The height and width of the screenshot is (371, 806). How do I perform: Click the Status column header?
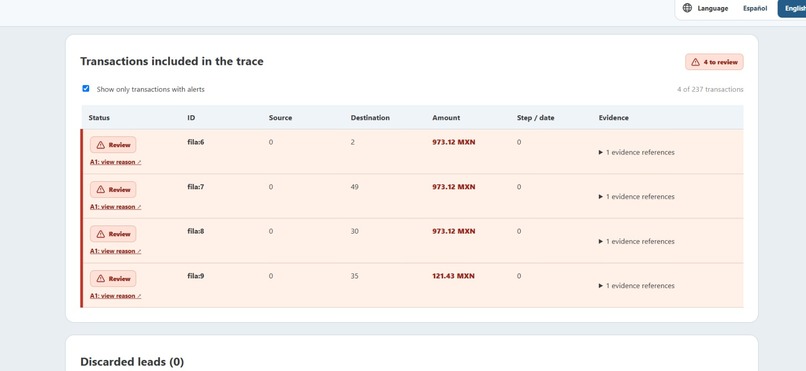click(x=99, y=118)
